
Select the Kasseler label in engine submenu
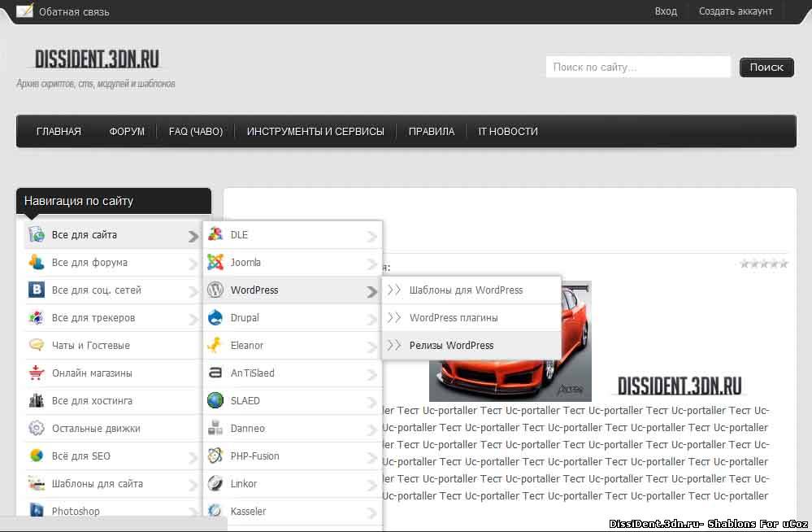pyautogui.click(x=248, y=511)
